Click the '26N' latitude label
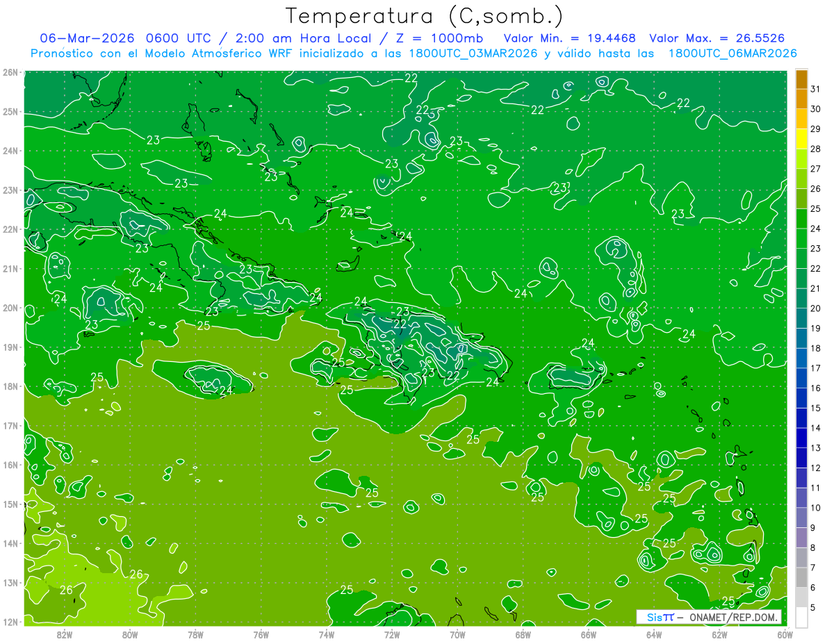The width and height of the screenshot is (834, 644). coord(10,72)
